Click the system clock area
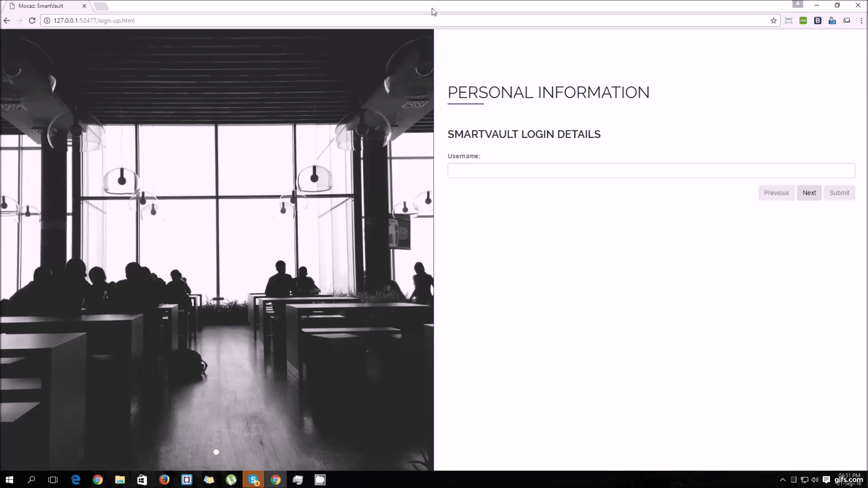This screenshot has width=868, height=488. click(848, 480)
